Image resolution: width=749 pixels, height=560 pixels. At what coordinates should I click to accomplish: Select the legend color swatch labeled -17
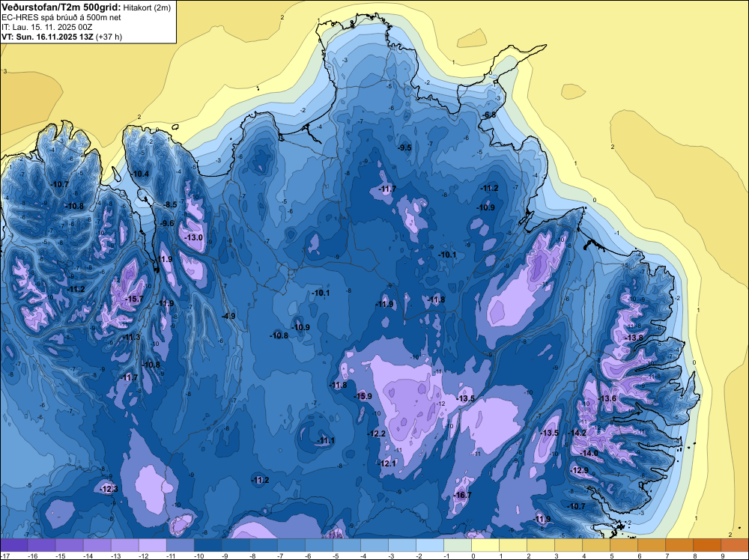coord(14,545)
